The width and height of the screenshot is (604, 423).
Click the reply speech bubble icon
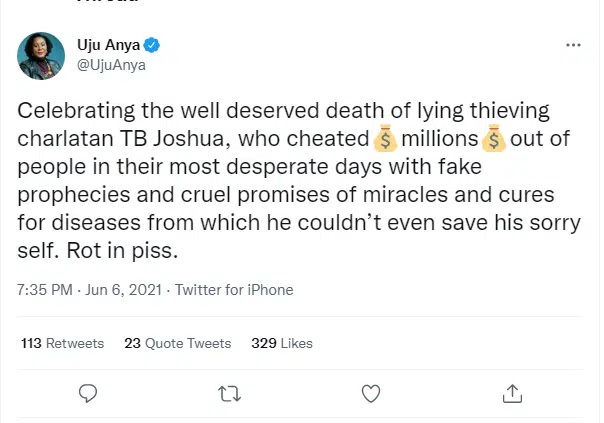click(87, 391)
